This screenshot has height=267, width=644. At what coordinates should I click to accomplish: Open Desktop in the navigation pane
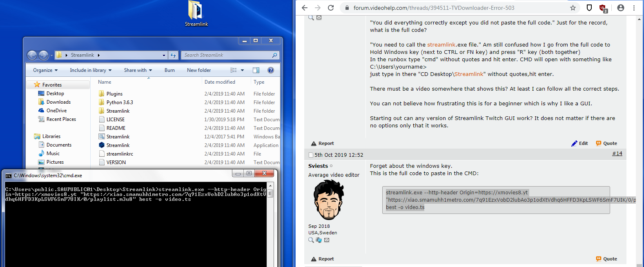[x=55, y=93]
